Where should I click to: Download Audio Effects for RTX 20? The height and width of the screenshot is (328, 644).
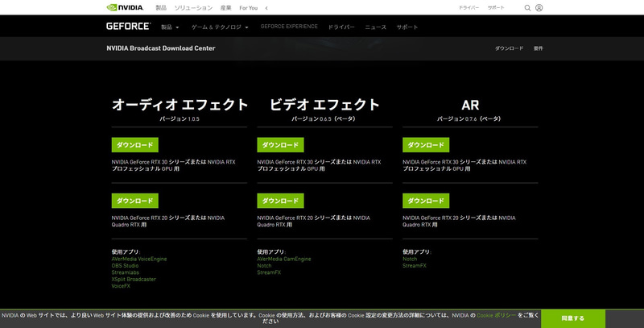click(134, 201)
